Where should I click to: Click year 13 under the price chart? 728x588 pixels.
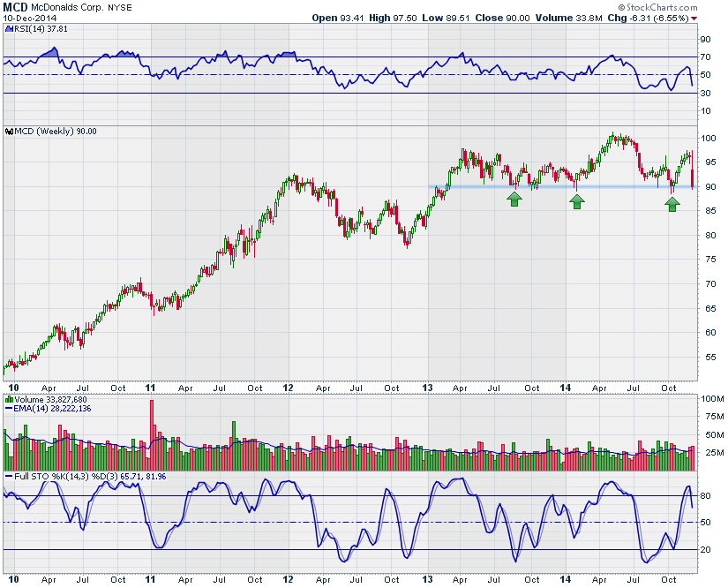[x=427, y=388]
